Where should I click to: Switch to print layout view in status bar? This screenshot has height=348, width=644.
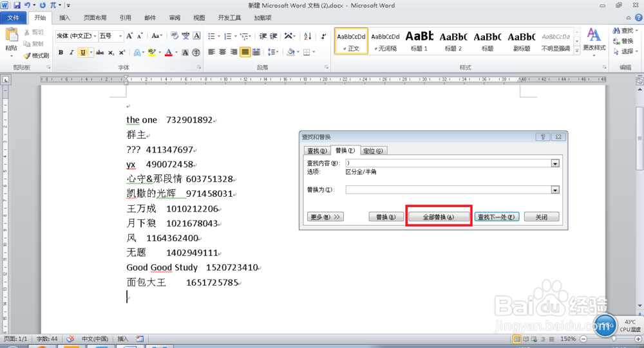pyautogui.click(x=517, y=339)
